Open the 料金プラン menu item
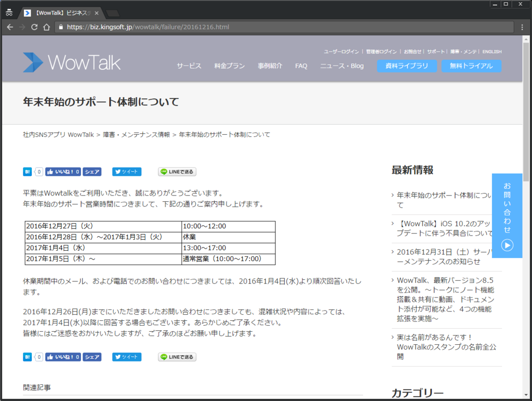The height and width of the screenshot is (401, 532). [x=229, y=66]
